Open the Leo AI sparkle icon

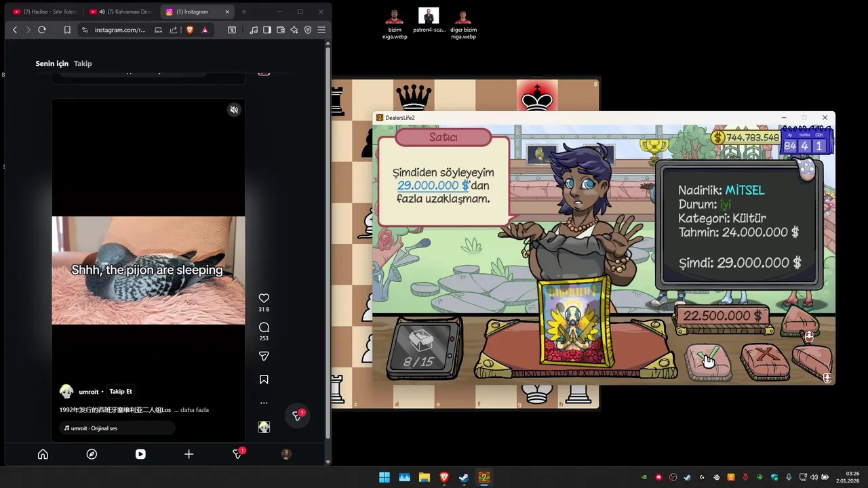tap(294, 30)
